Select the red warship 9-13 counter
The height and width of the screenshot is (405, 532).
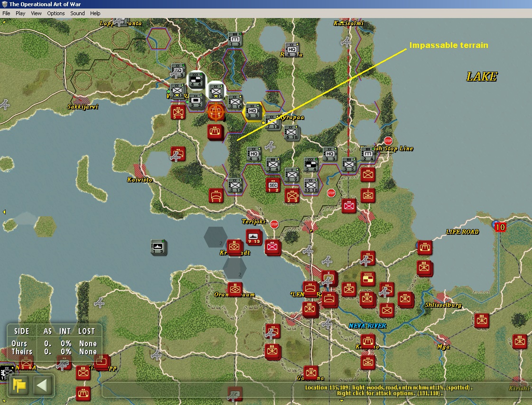[254, 237]
